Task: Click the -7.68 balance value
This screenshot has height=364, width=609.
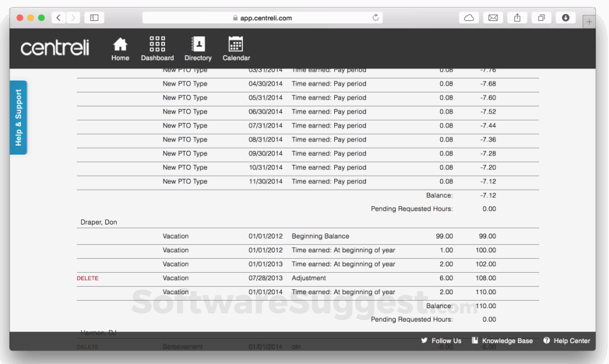Action: click(488, 84)
